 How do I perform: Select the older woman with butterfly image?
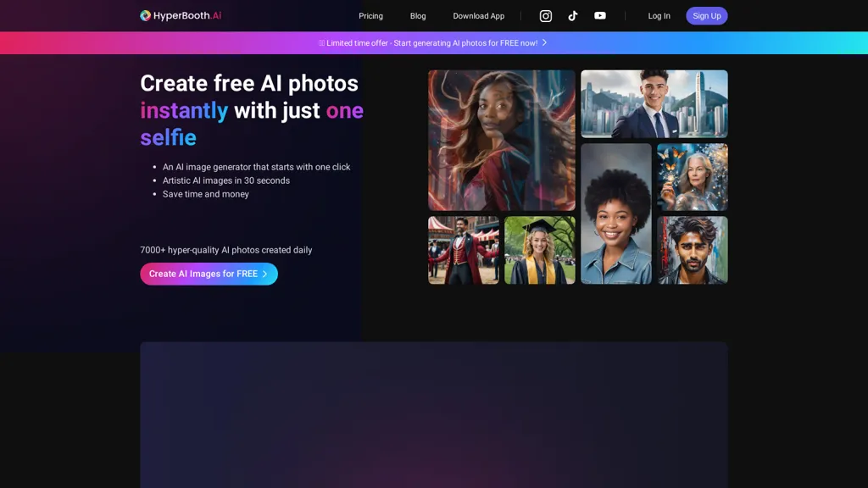(x=692, y=176)
